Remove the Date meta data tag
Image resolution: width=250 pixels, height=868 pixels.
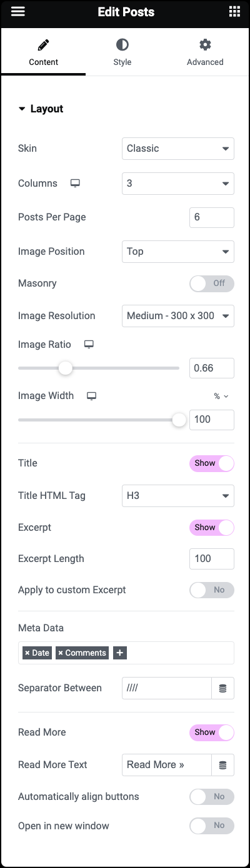tap(27, 653)
